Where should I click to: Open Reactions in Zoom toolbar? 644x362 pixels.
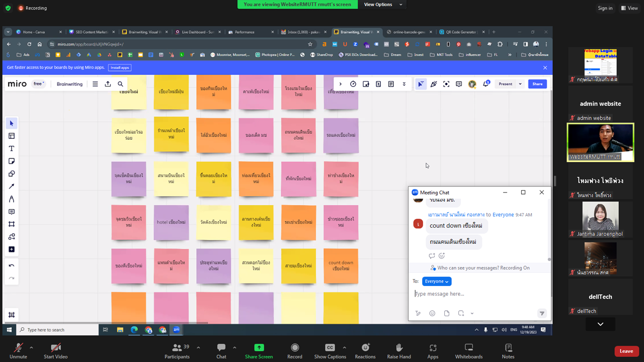(365, 351)
